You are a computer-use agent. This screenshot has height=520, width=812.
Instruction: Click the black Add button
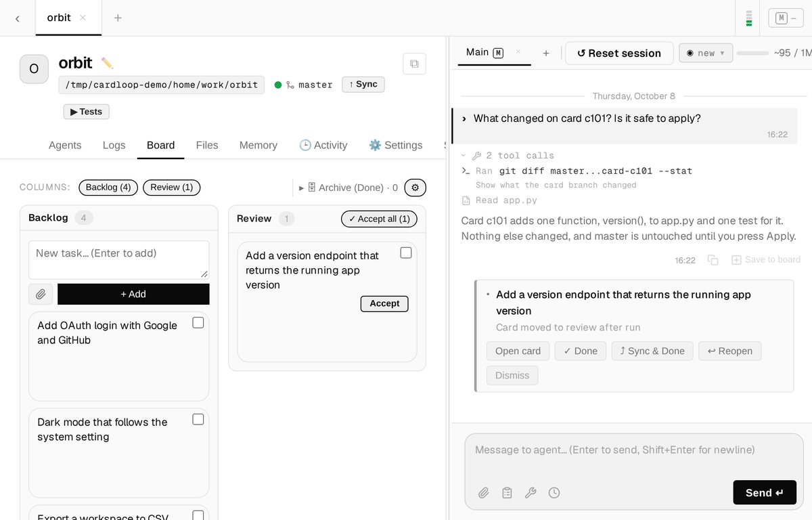pos(133,294)
